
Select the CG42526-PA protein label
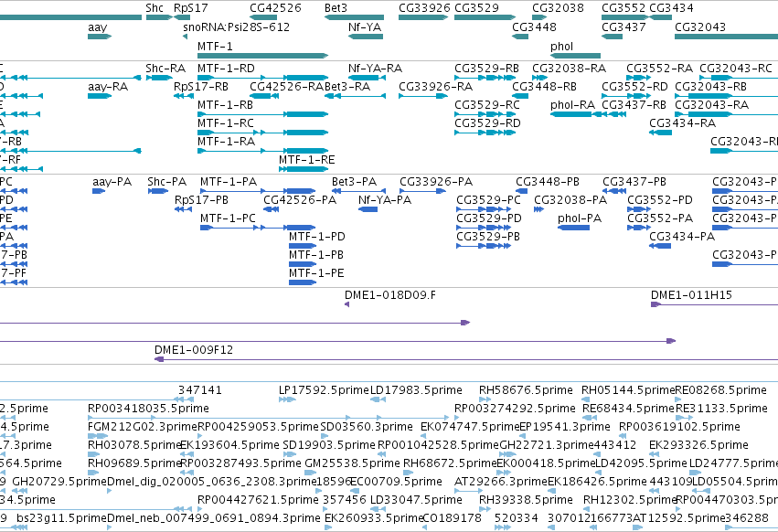click(x=300, y=199)
